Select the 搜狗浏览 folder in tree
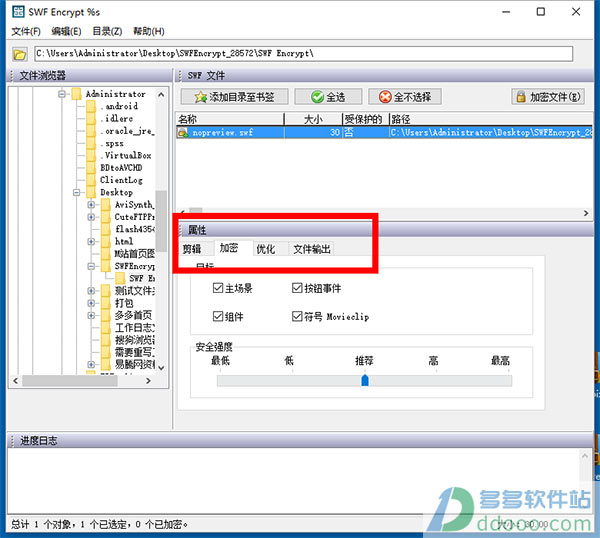 click(135, 340)
